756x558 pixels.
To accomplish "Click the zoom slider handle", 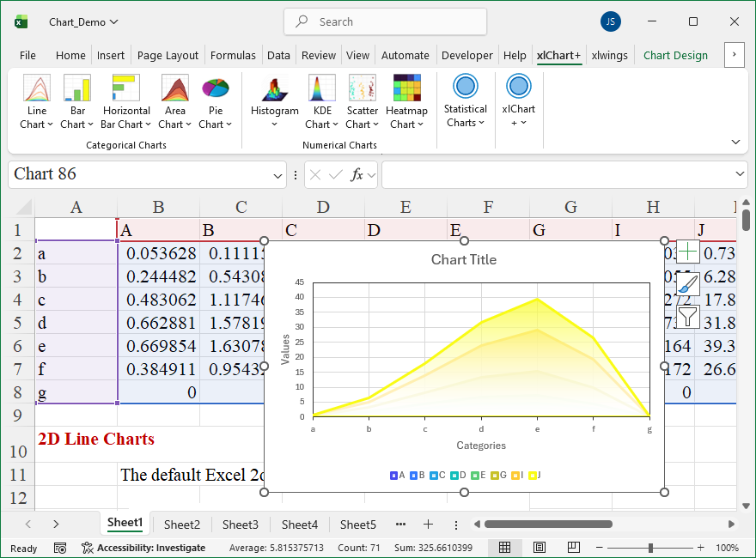I will click(650, 548).
